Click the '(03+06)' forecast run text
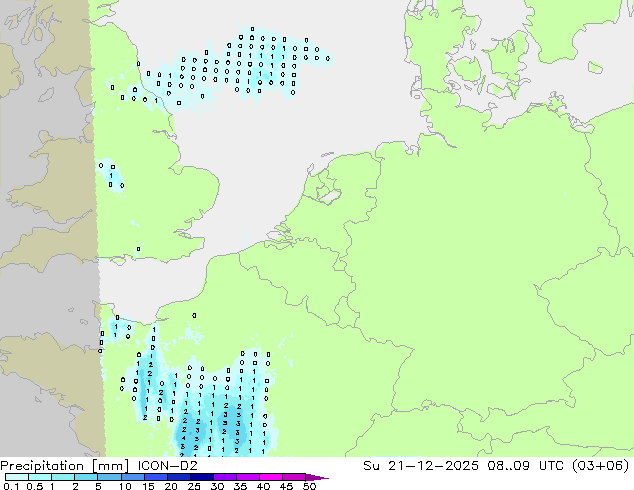 tap(601, 465)
